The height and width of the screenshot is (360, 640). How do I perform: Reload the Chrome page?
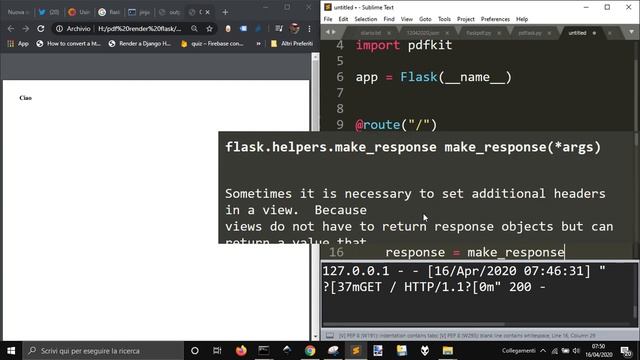pyautogui.click(x=40, y=29)
